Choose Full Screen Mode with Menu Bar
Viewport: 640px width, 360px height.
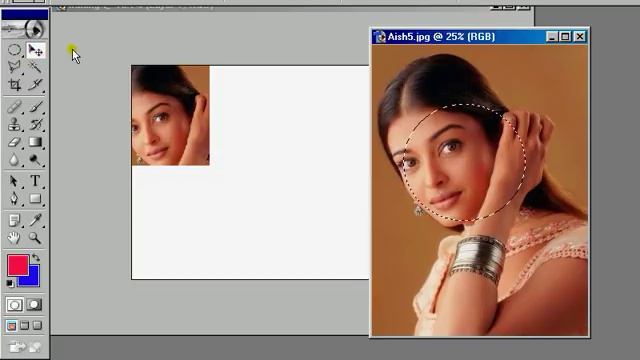tap(24, 325)
